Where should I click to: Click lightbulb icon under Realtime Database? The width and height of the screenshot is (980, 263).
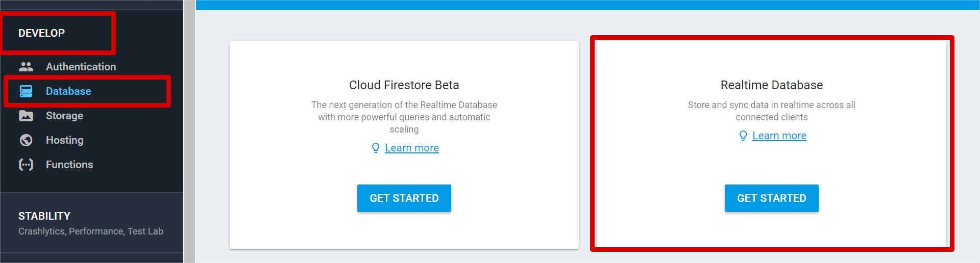click(x=743, y=136)
